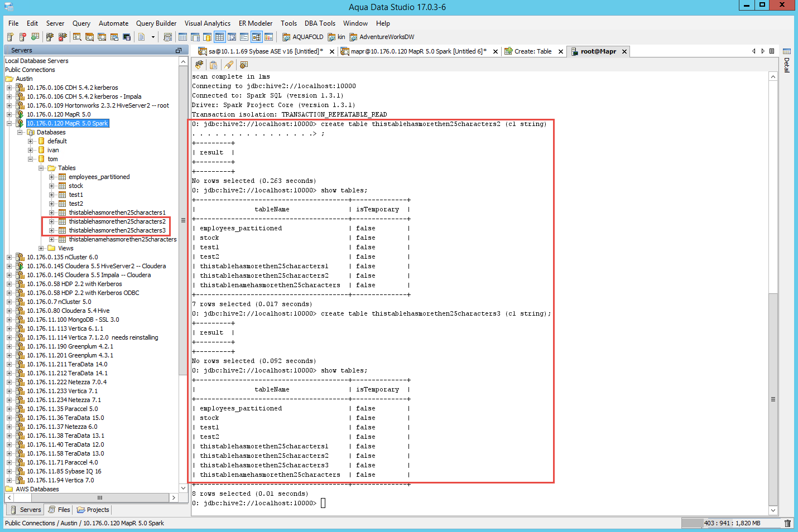The image size is (798, 532).
Task: Close the root@Mapr tab
Action: tap(624, 51)
